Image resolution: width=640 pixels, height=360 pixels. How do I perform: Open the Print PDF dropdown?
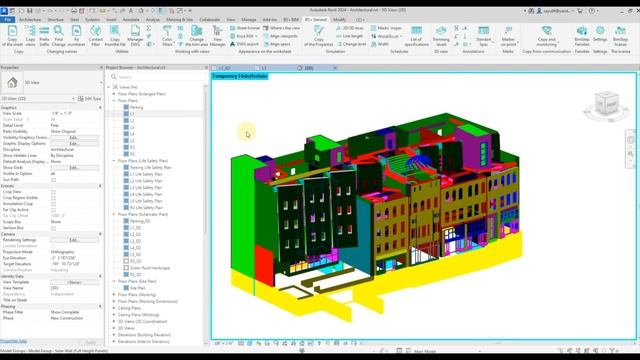(x=244, y=36)
